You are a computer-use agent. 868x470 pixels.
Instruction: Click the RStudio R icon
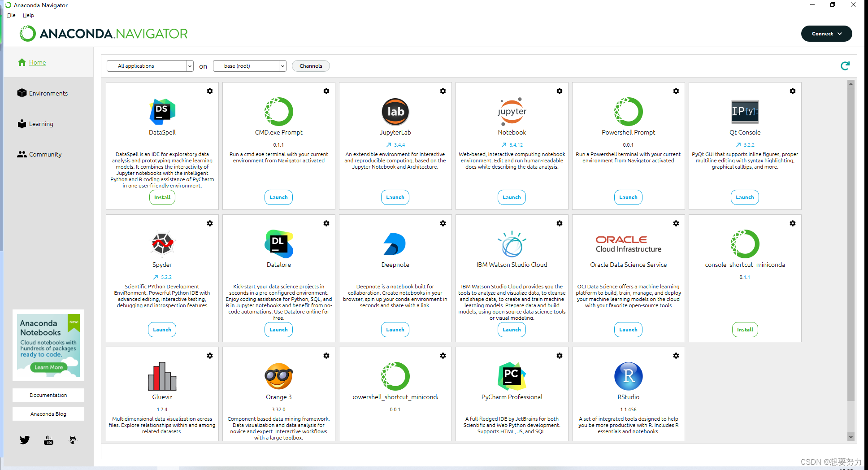click(x=629, y=376)
